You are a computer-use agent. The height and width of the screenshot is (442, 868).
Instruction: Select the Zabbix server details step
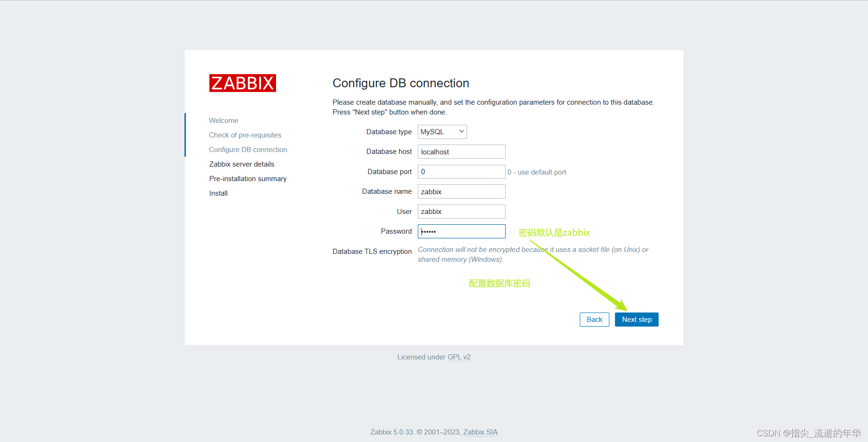[242, 164]
